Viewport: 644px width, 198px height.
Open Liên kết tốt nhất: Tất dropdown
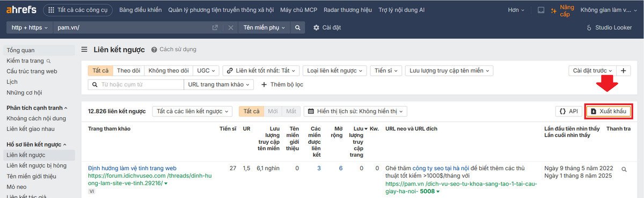(x=261, y=70)
